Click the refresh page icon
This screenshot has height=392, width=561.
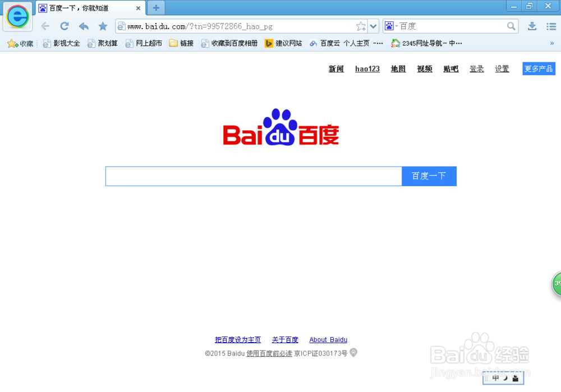(64, 26)
